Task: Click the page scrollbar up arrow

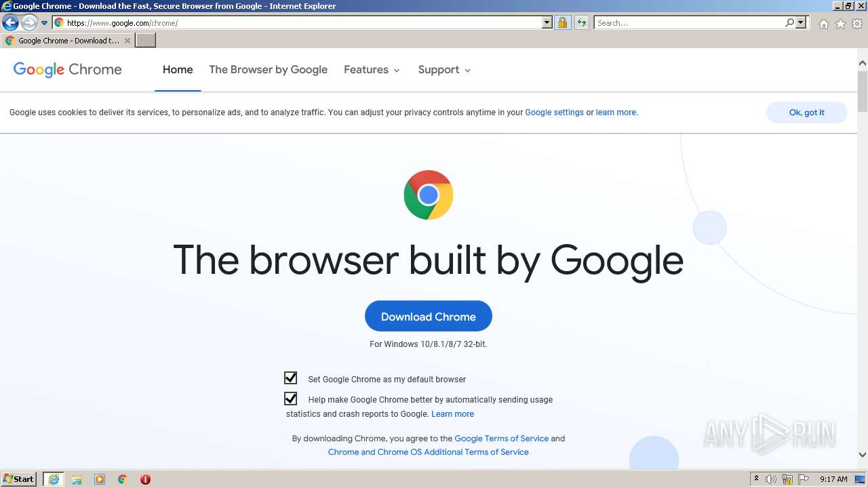Action: pyautogui.click(x=863, y=63)
